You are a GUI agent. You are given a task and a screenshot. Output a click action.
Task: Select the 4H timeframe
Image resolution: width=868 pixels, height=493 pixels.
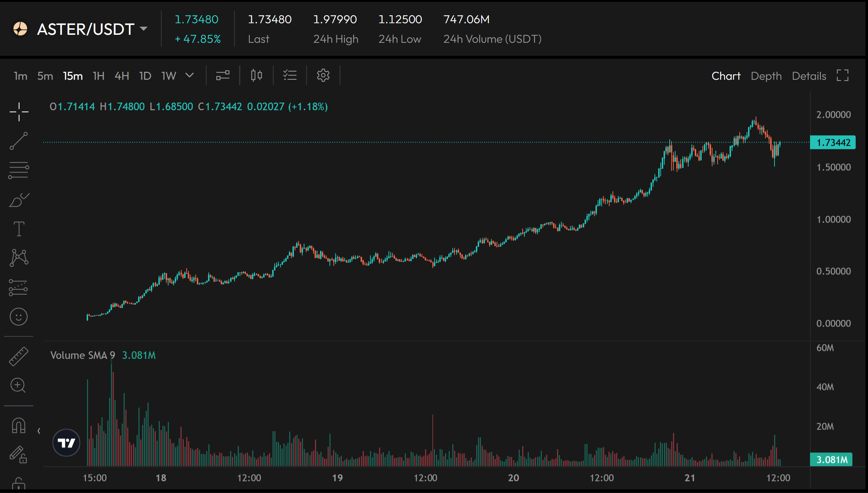122,76
